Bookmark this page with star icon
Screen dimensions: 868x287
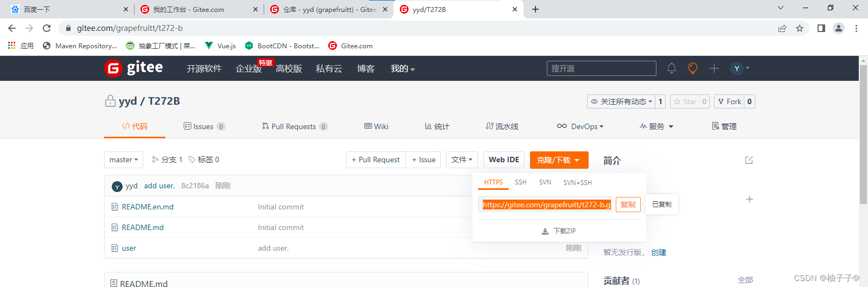click(x=800, y=28)
